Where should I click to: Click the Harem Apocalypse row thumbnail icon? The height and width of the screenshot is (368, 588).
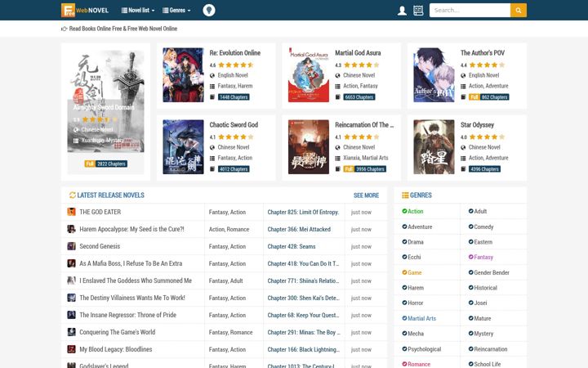coord(71,229)
